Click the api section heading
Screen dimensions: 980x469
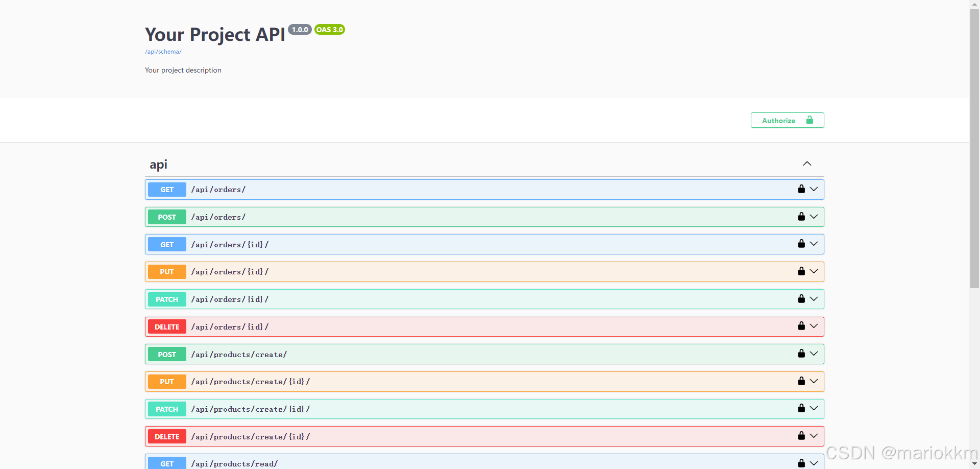click(158, 165)
